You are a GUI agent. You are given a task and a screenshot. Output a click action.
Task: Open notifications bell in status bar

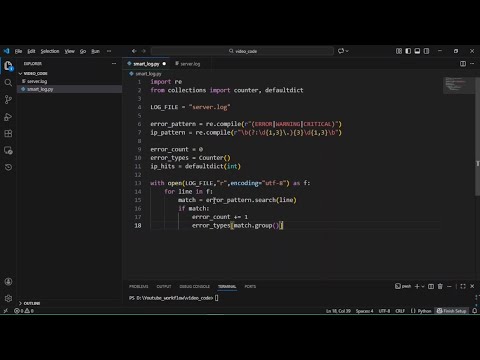click(x=475, y=311)
